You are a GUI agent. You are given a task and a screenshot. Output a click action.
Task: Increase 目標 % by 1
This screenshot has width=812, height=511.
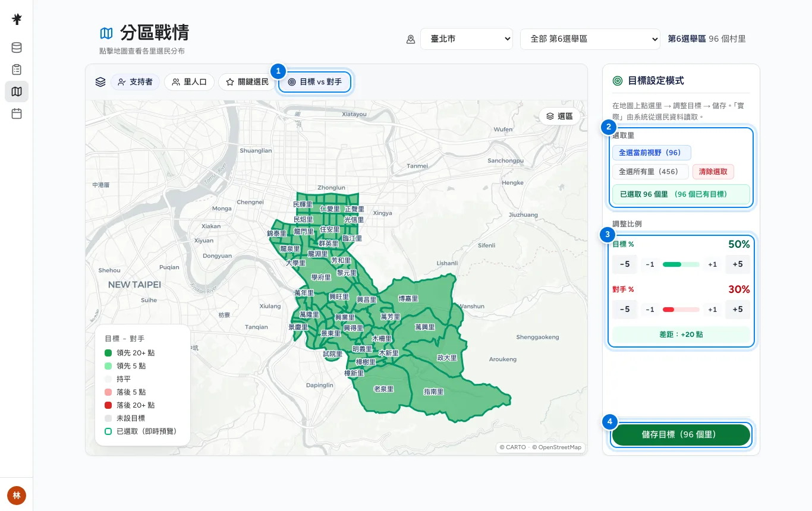pyautogui.click(x=712, y=264)
